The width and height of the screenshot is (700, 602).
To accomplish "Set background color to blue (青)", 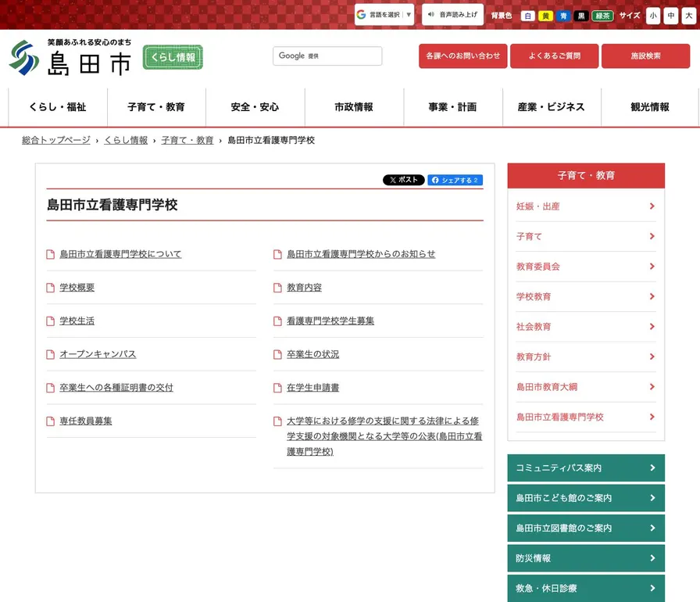I will [x=563, y=16].
